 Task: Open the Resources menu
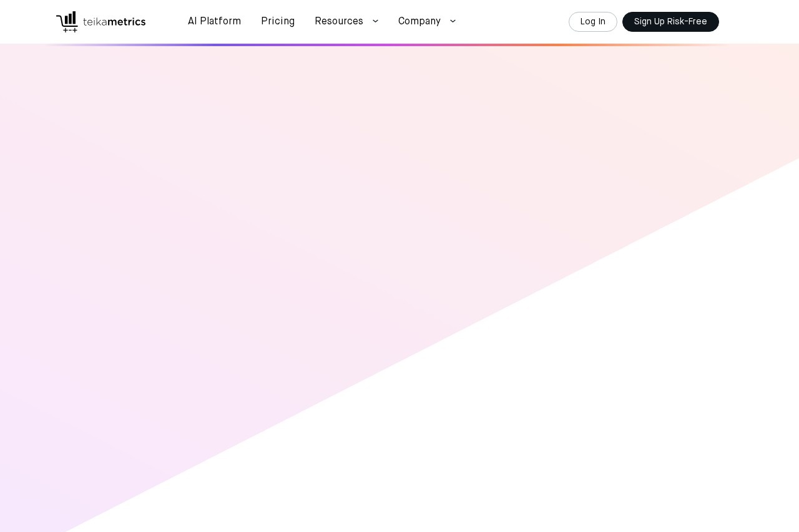[339, 22]
